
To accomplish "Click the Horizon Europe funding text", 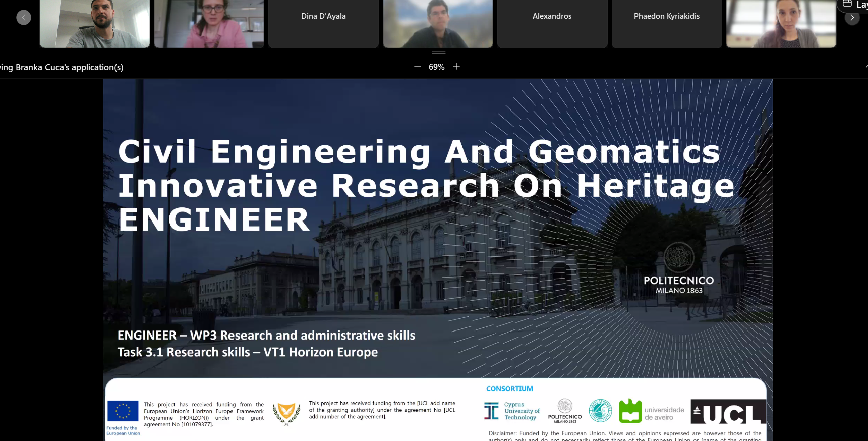I will [x=204, y=414].
